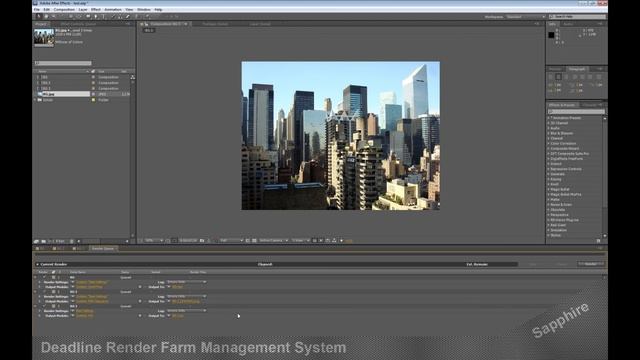The image size is (640, 360).
Task: Open the Workspace dropdown
Action: point(526,17)
